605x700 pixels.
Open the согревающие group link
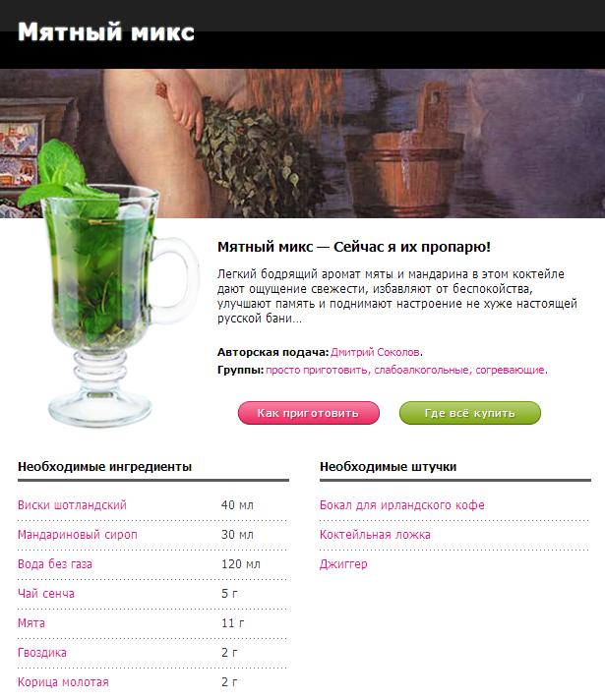coord(510,370)
